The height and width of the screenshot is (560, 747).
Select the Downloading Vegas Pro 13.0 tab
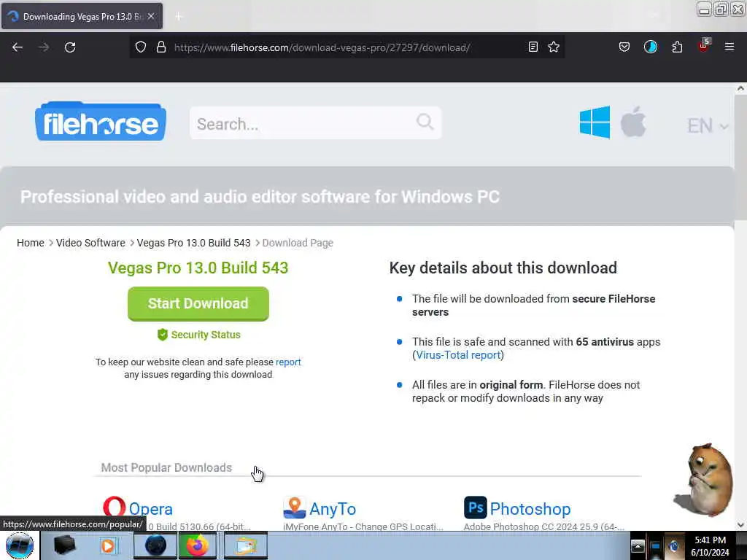[82, 16]
